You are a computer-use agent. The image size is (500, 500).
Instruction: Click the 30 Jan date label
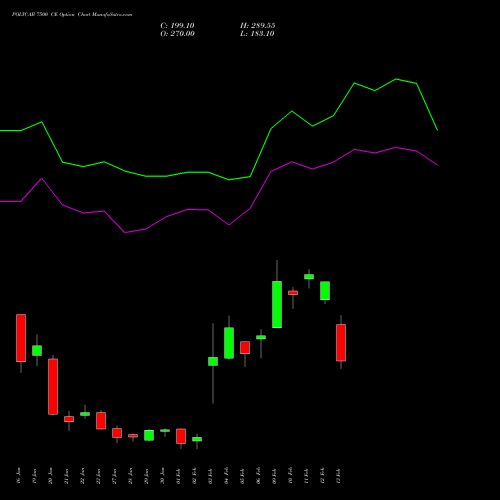coord(162,476)
